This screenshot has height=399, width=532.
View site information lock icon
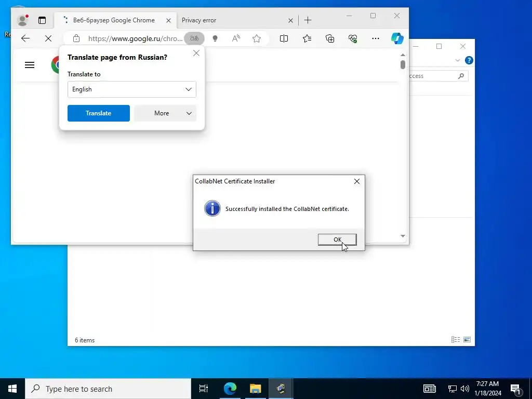click(76, 38)
